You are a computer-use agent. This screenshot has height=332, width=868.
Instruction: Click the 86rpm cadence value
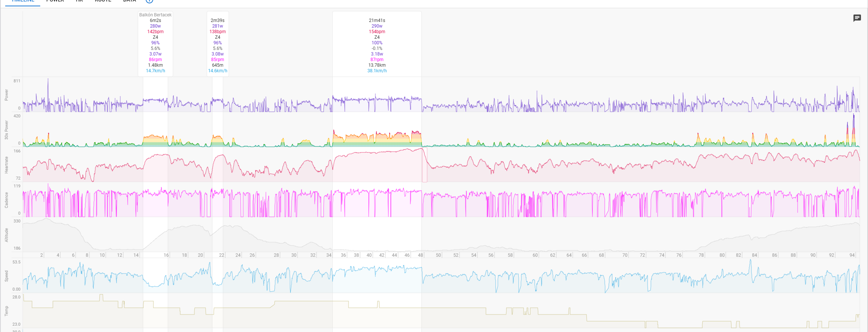click(x=155, y=60)
